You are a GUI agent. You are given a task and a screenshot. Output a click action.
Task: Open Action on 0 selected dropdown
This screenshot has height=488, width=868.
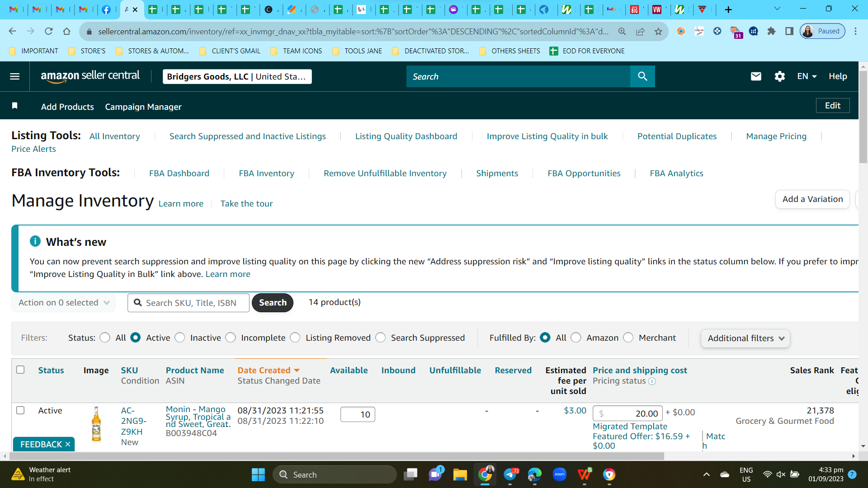coord(63,303)
